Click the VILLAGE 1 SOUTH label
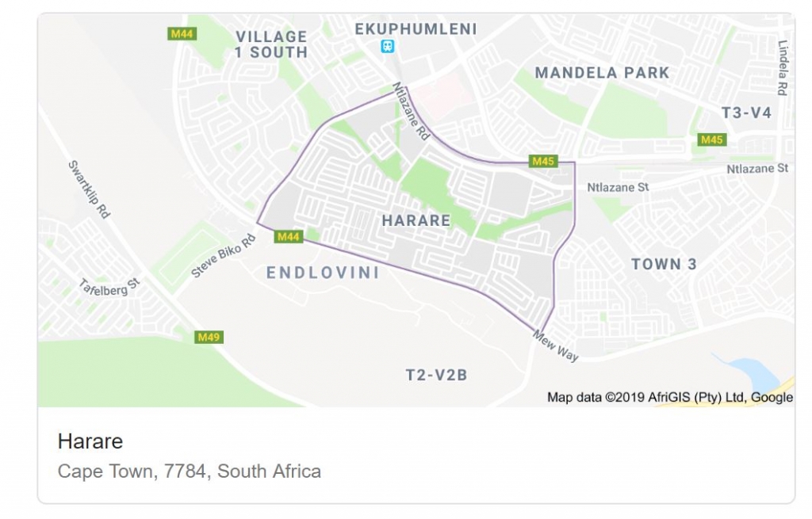 [x=271, y=44]
